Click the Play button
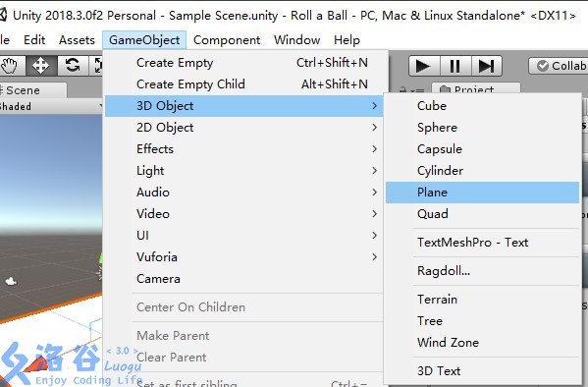Screen dimensions: 588x387 [424, 66]
